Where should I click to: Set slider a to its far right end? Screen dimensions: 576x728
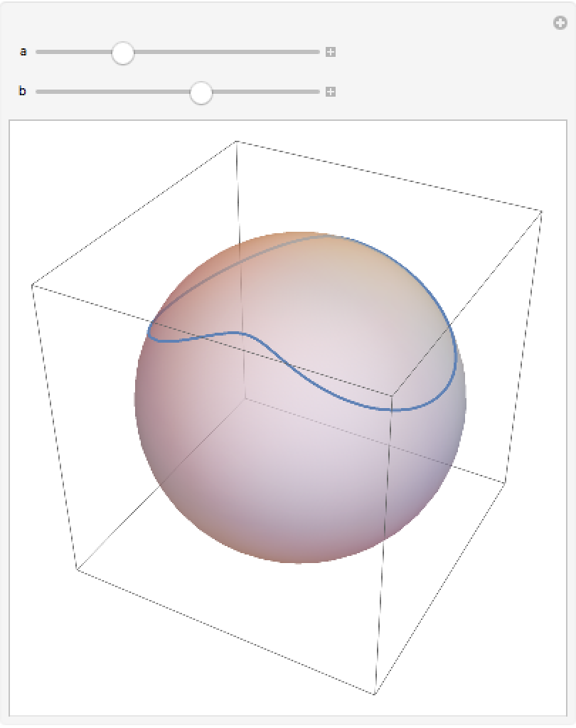319,52
